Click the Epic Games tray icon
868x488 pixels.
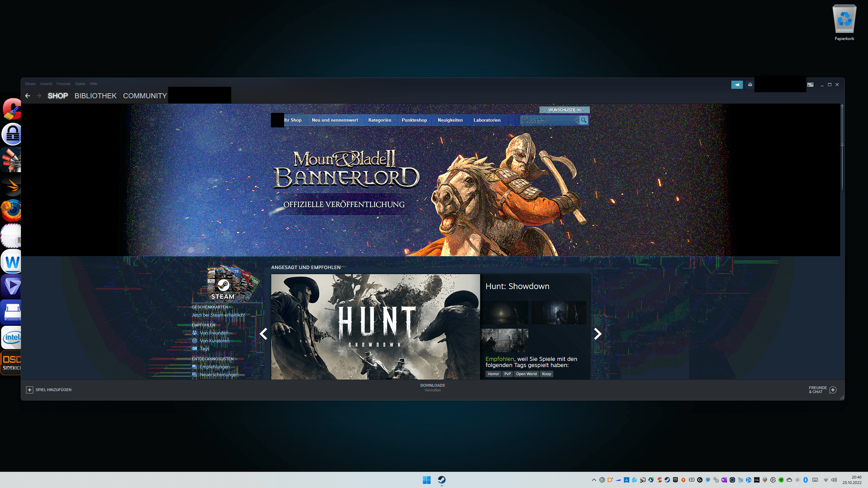coord(675,480)
